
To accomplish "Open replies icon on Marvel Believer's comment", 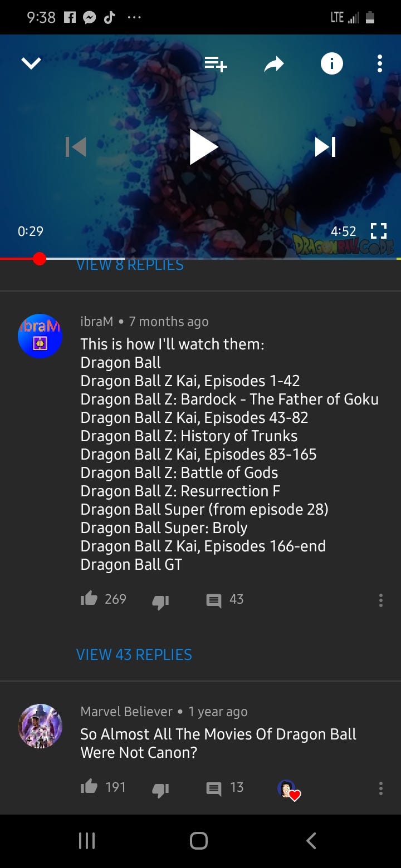I will [x=214, y=788].
